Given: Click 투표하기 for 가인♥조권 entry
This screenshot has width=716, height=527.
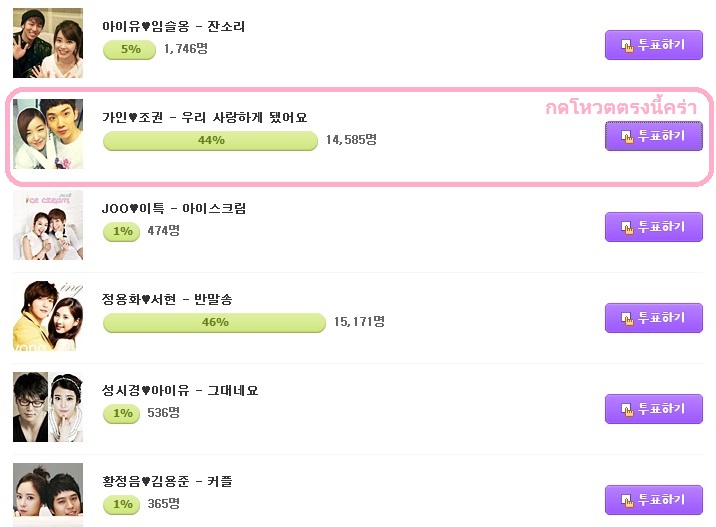Looking at the screenshot, I should coord(653,136).
